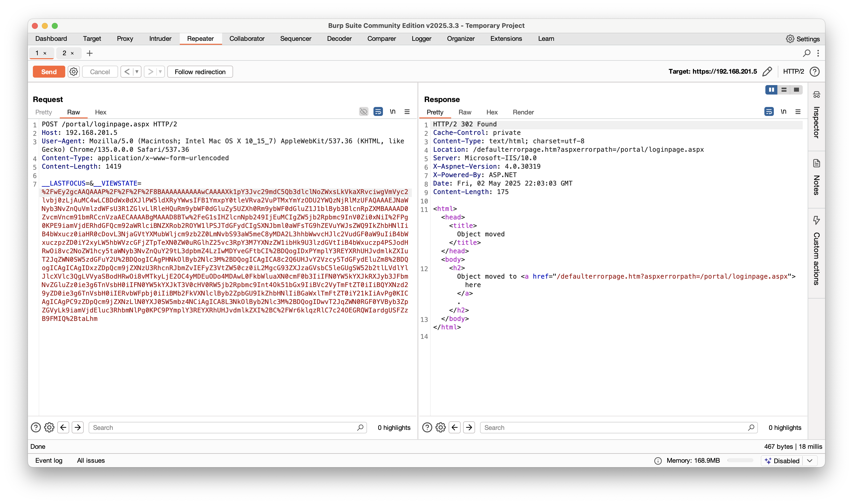Click memory usage progress bar
This screenshot has width=853, height=504.
click(740, 460)
